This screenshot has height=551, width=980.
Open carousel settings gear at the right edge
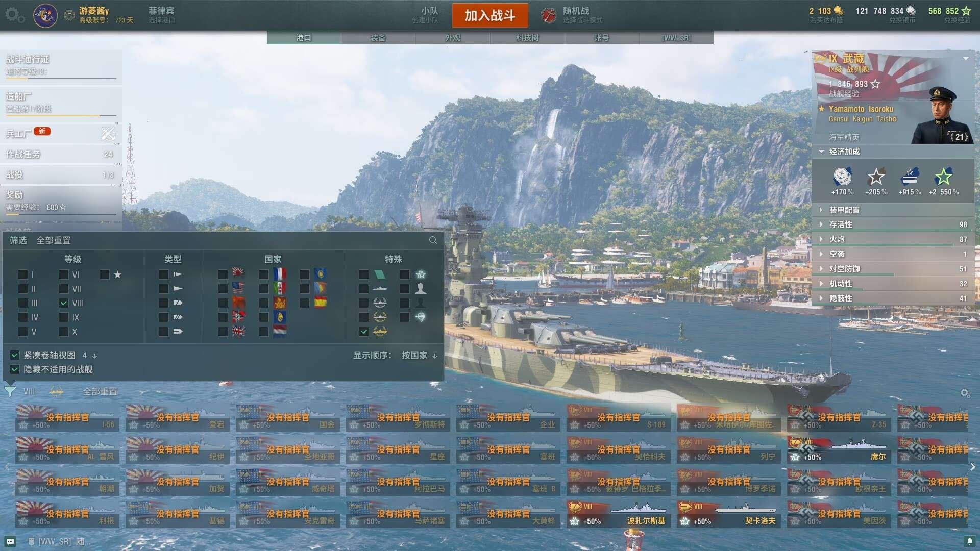965,393
